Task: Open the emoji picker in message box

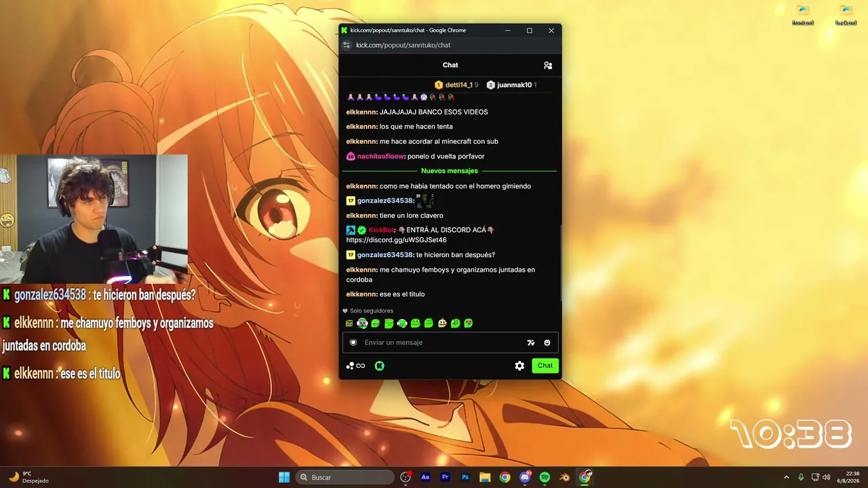Action: [x=547, y=342]
